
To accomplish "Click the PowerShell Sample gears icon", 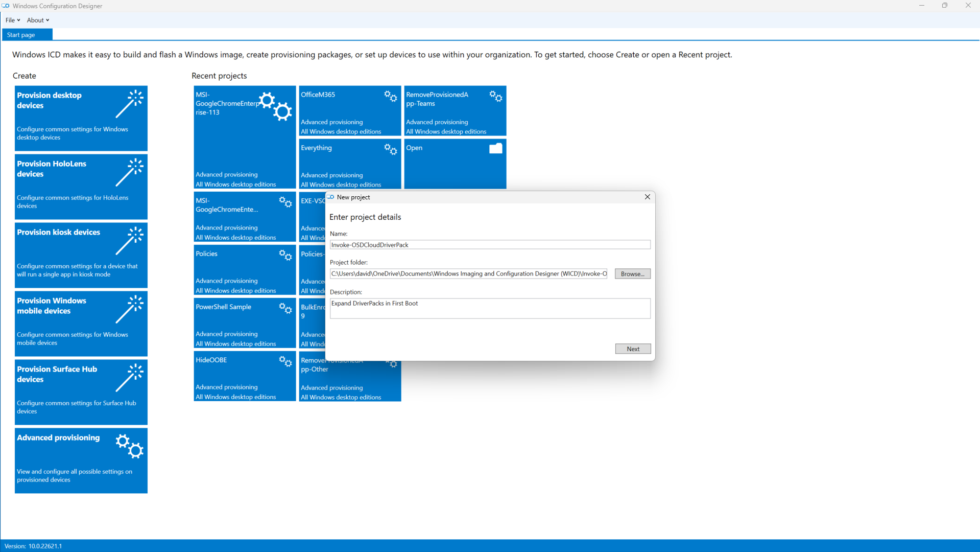I will (x=285, y=308).
